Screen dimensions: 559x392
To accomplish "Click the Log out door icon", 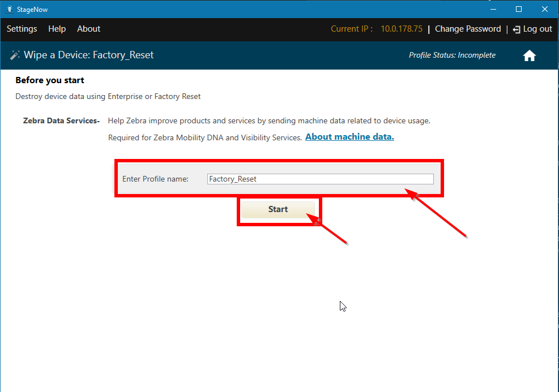I will [515, 29].
